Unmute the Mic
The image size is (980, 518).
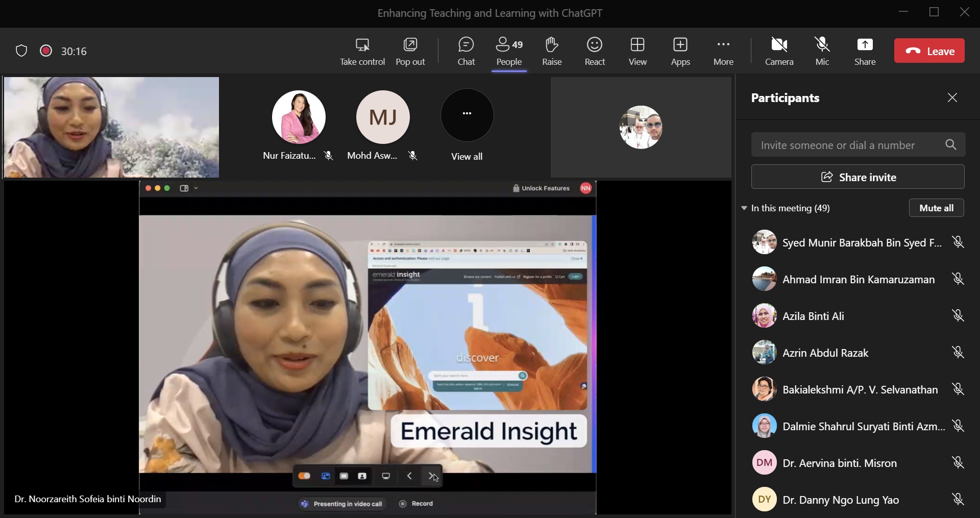coord(822,51)
